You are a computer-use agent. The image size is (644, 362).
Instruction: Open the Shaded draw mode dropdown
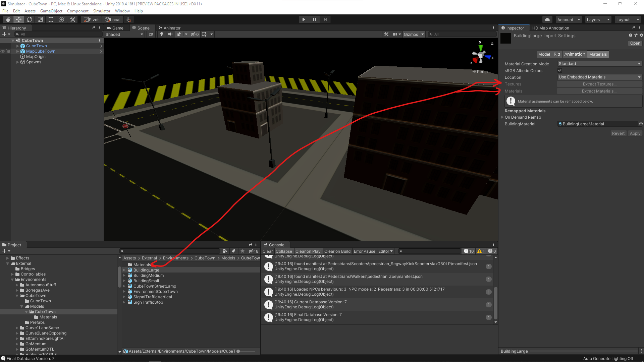pos(124,34)
